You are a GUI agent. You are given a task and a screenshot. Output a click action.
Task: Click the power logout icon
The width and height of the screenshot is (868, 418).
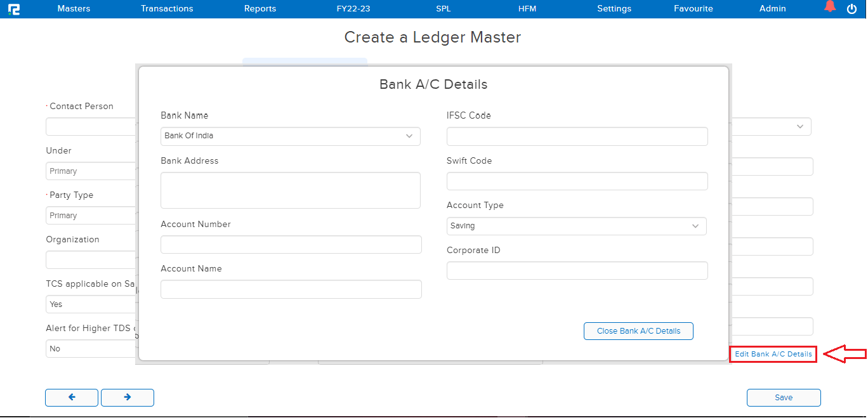(852, 9)
